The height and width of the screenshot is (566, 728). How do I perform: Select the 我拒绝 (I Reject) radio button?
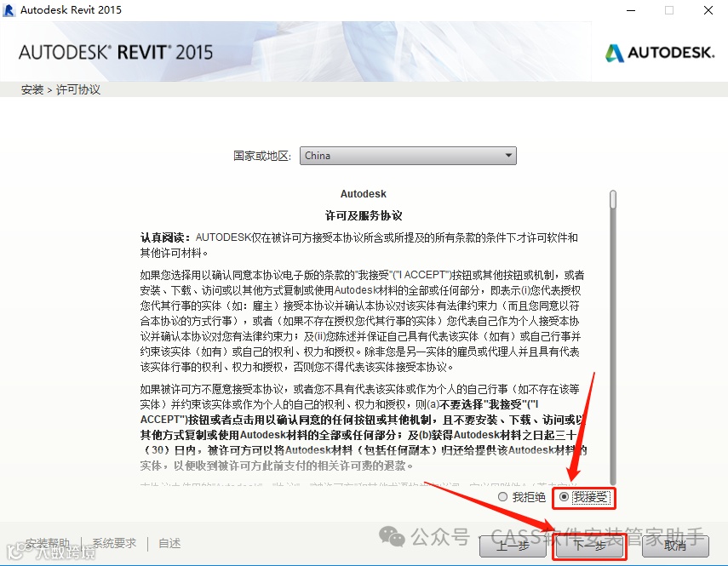(x=502, y=497)
